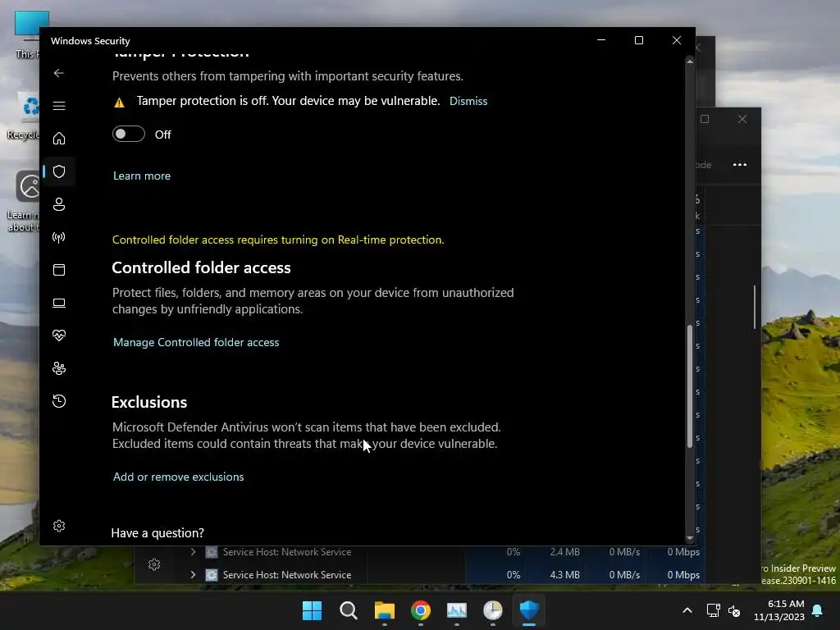Click Add or remove exclusions

click(x=178, y=477)
